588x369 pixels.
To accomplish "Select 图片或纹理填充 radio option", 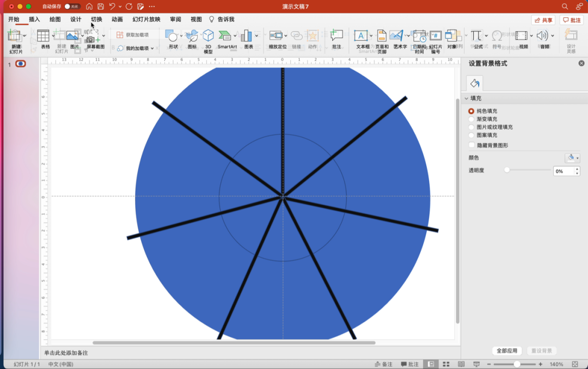I will (471, 127).
